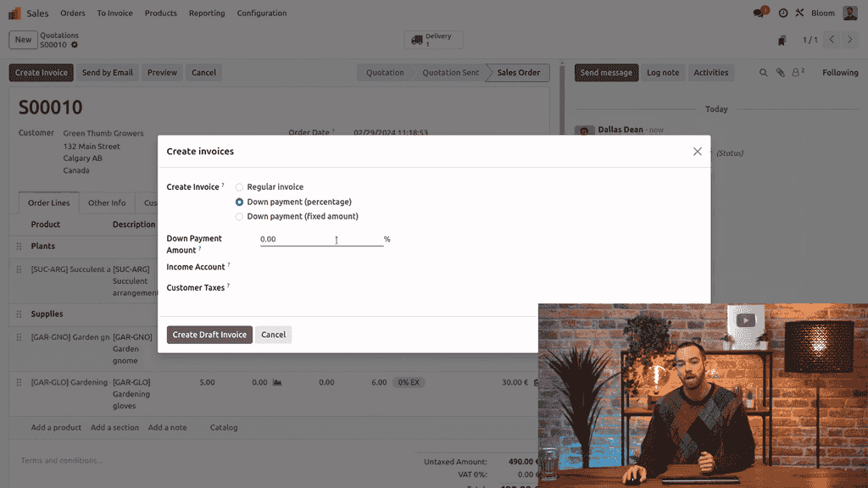Open the gear actions menu beside S00010
The height and width of the screenshot is (488, 868).
pyautogui.click(x=75, y=45)
